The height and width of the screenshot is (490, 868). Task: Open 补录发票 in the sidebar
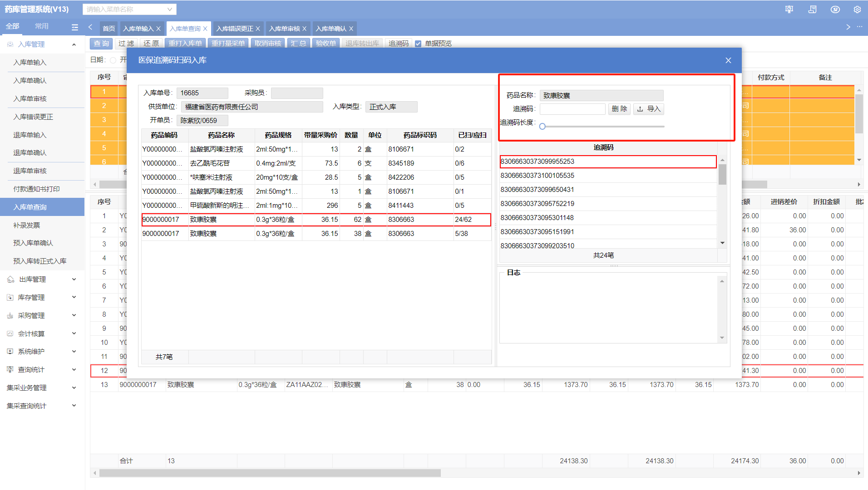point(27,225)
